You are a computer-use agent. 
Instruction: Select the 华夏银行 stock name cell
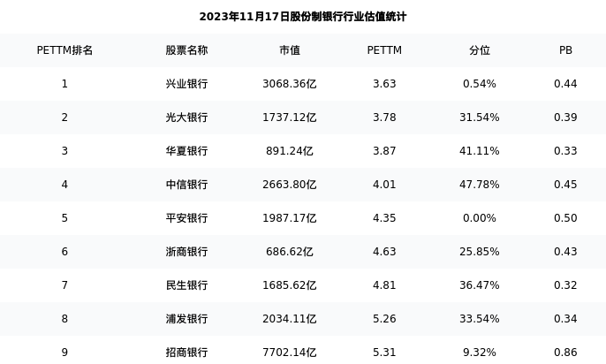(186, 151)
